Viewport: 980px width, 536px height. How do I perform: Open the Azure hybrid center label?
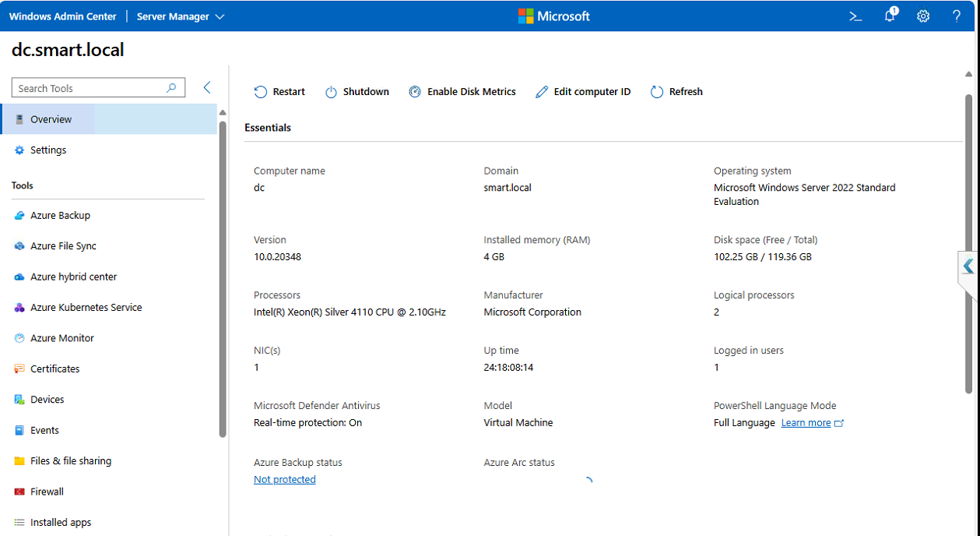coord(74,277)
